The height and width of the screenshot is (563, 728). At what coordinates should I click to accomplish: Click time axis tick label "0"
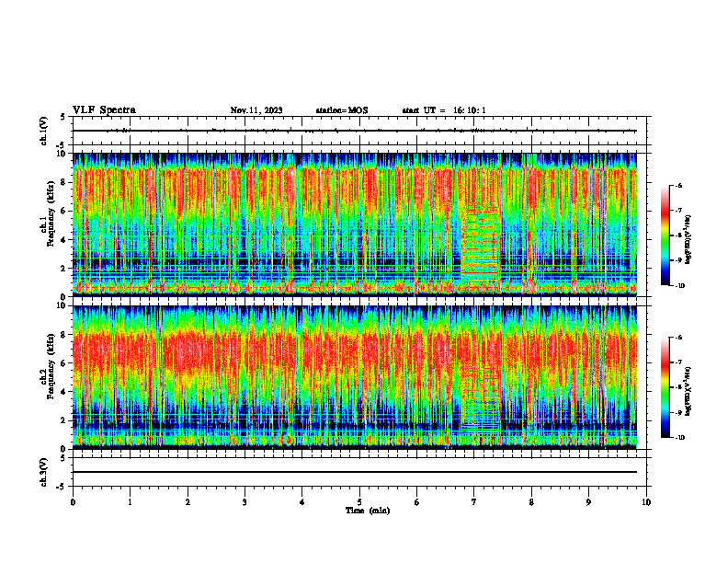coord(73,502)
